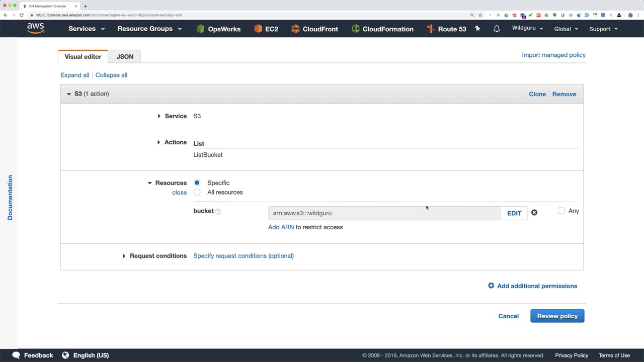Open a new browser tab

tap(86, 6)
